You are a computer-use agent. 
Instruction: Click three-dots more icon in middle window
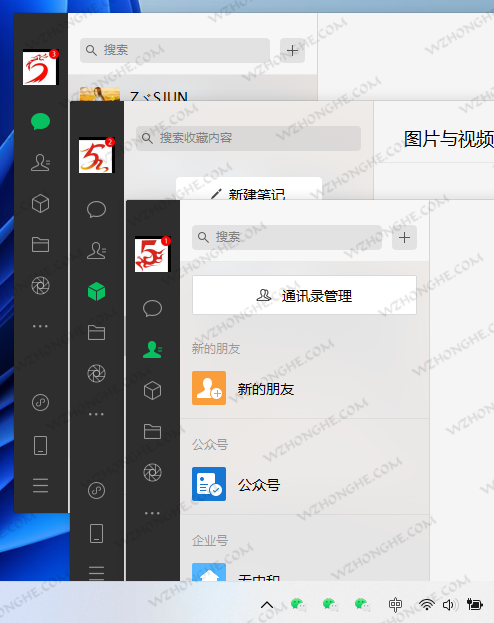[x=97, y=414]
